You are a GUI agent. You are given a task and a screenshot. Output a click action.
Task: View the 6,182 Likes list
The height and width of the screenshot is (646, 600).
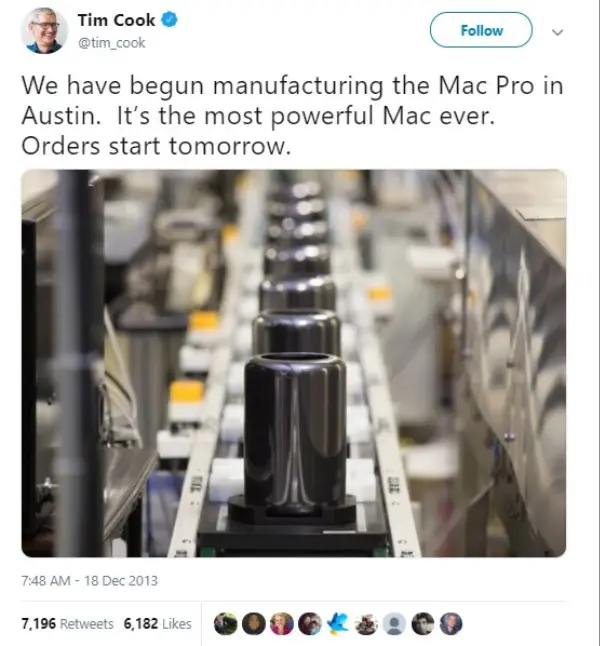(157, 624)
